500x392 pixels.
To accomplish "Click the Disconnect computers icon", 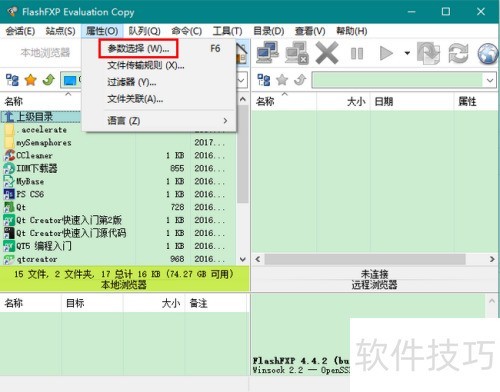I will pyautogui.click(x=296, y=52).
